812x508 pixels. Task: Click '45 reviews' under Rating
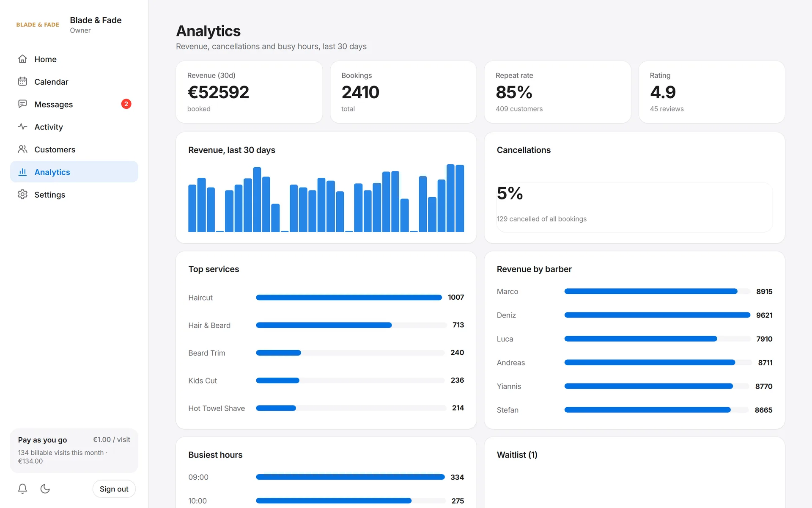[x=667, y=109]
